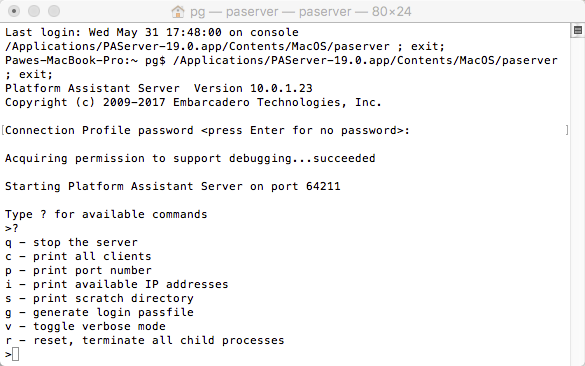This screenshot has width=585, height=366.
Task: Click the 'Last login' line at top
Action: tap(151, 32)
